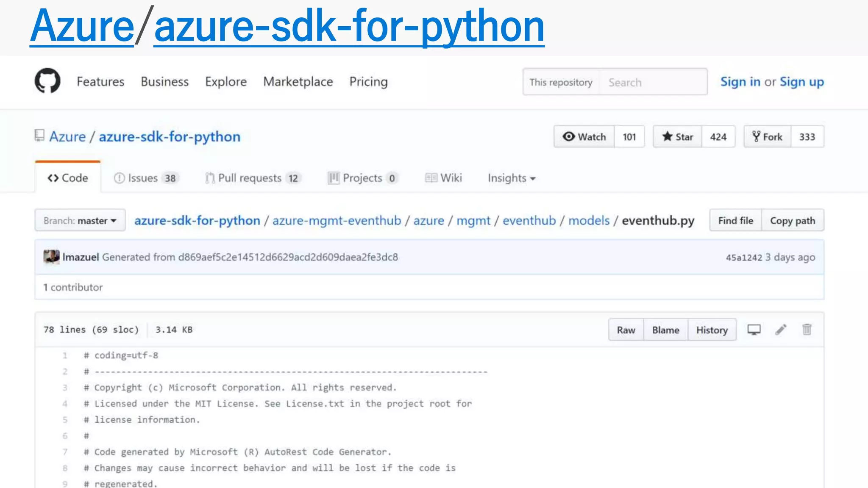This screenshot has height=488, width=868.
Task: Open the commit hash 45a1242
Action: click(x=744, y=258)
